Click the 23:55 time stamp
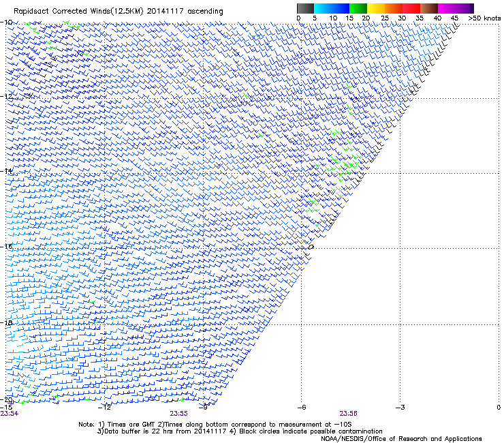The width and height of the screenshot is (504, 443). (x=178, y=414)
